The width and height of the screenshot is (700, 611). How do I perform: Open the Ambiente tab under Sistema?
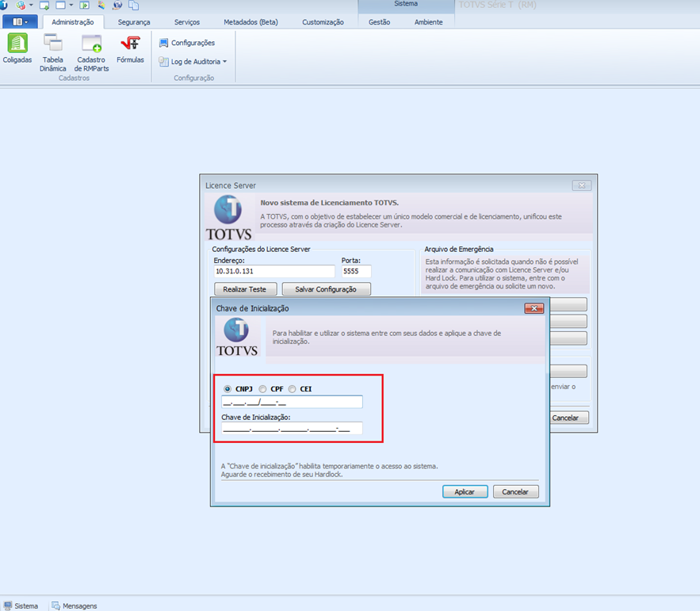click(429, 22)
